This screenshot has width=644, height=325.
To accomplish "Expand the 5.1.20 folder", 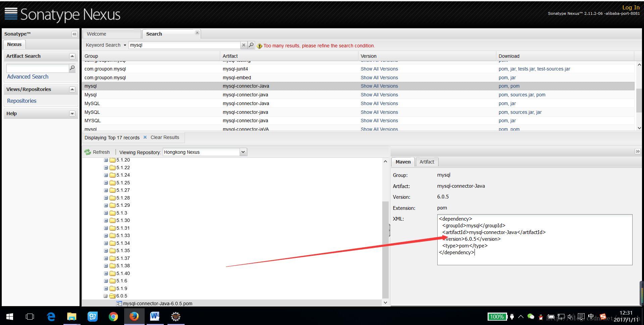I will tap(106, 160).
